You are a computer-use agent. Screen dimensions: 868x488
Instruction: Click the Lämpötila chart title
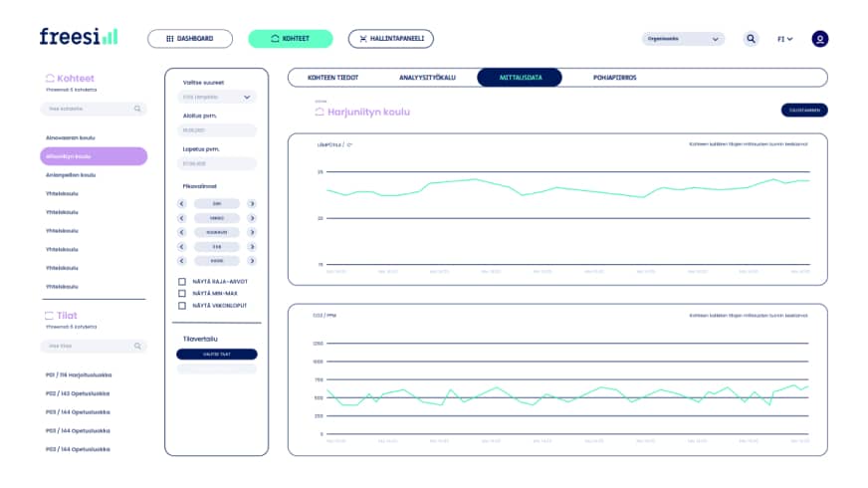(334, 144)
